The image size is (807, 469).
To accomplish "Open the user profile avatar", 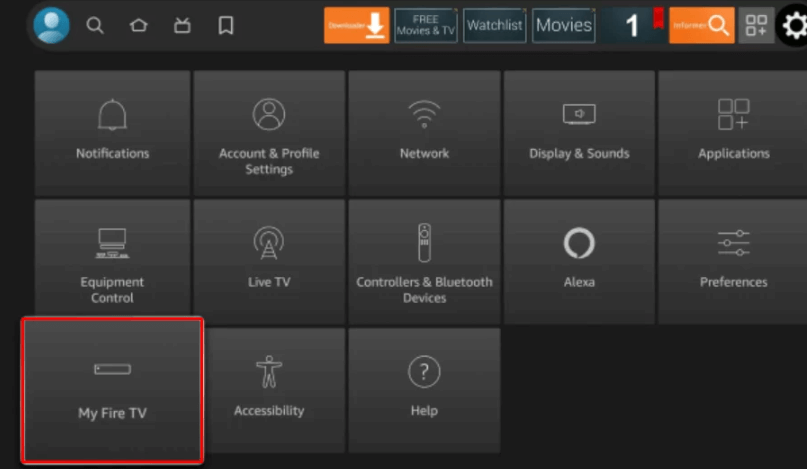I will click(51, 25).
